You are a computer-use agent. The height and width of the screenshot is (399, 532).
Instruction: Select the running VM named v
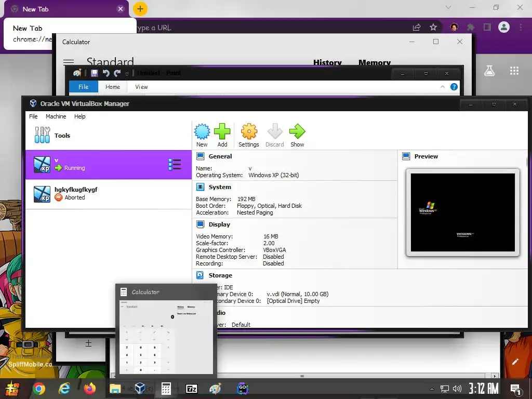click(x=109, y=165)
